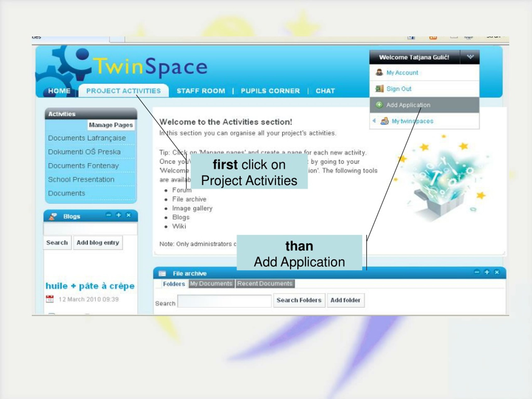Screen dimensions: 532x399
Task: Open the My Account user icon
Action: (x=379, y=72)
